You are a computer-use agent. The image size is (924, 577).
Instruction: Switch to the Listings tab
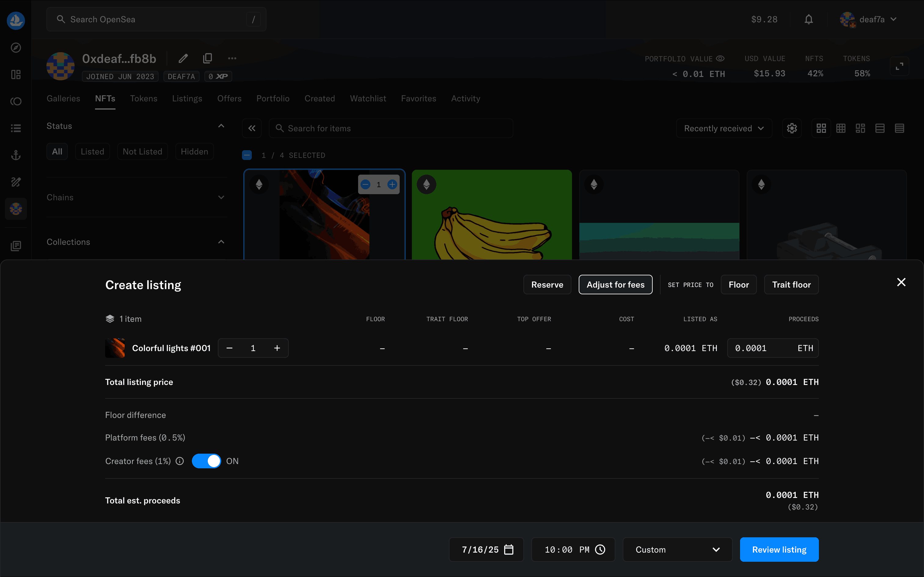tap(187, 98)
